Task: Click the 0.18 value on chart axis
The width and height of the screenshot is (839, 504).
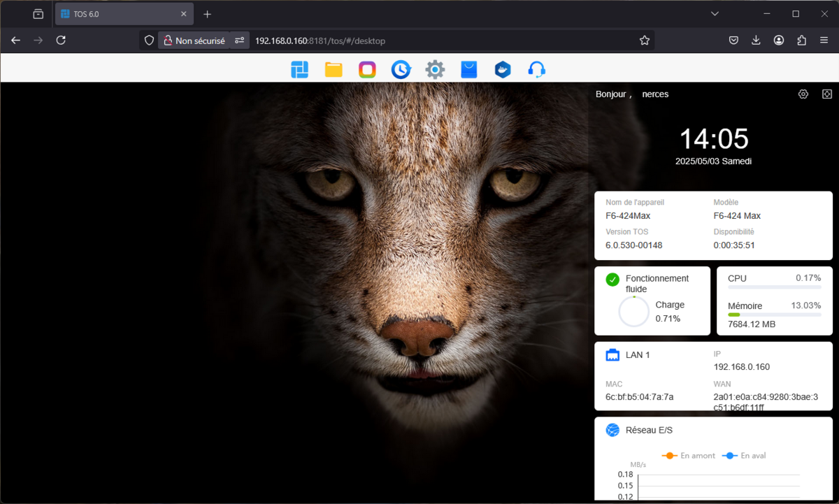Action: click(625, 474)
